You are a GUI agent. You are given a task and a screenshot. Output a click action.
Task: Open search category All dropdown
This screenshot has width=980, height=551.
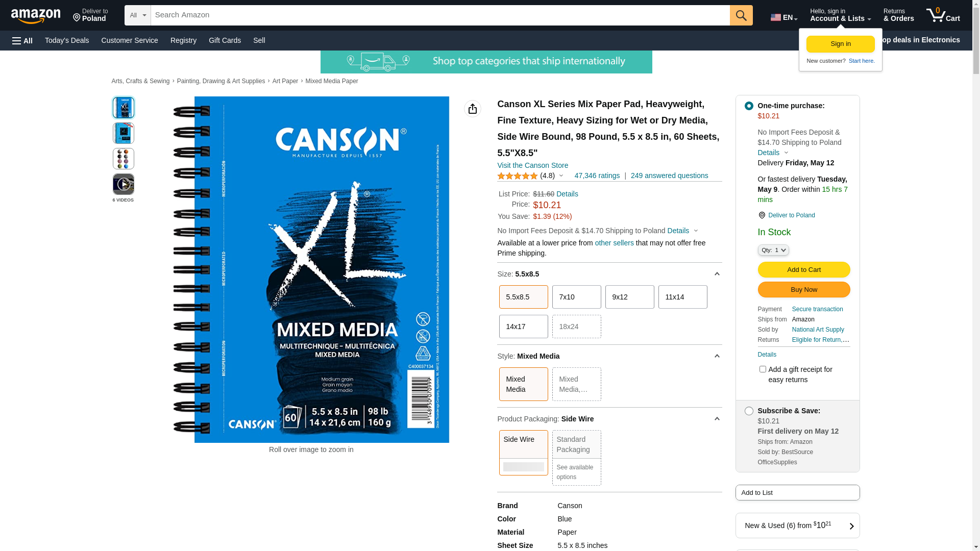point(138,15)
